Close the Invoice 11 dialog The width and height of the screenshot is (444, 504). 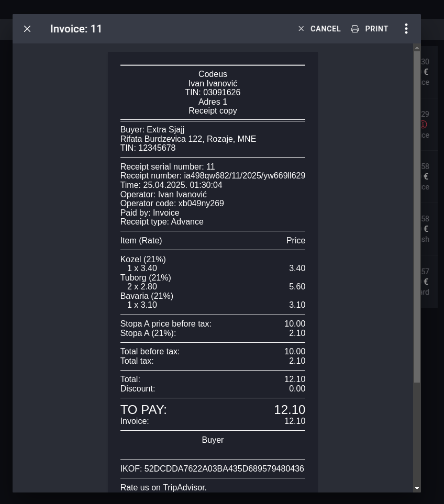pyautogui.click(x=27, y=29)
